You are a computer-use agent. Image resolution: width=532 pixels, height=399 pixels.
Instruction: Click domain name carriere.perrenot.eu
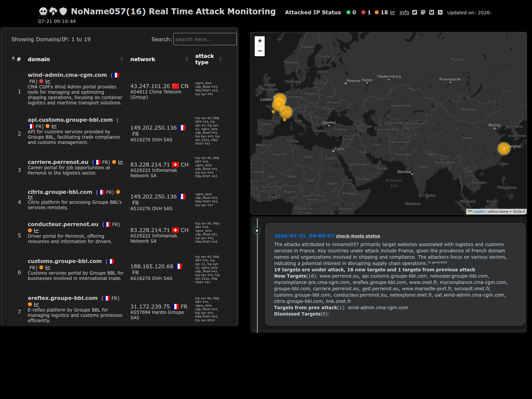pyautogui.click(x=58, y=162)
